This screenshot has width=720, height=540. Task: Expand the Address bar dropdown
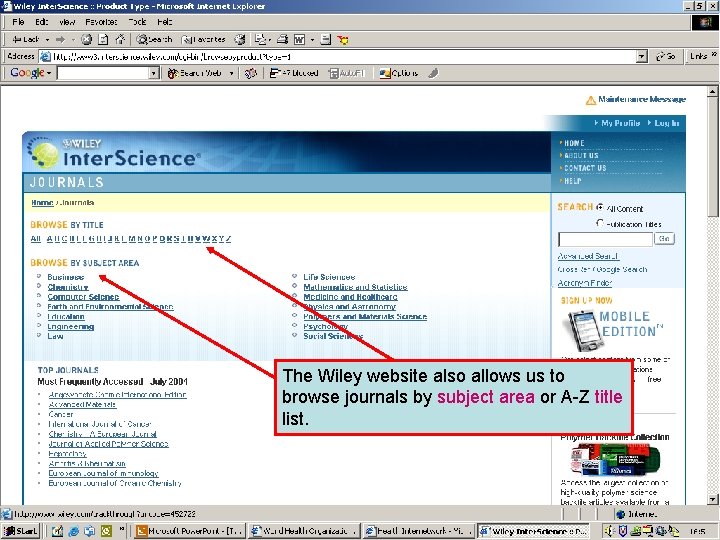tap(642, 56)
